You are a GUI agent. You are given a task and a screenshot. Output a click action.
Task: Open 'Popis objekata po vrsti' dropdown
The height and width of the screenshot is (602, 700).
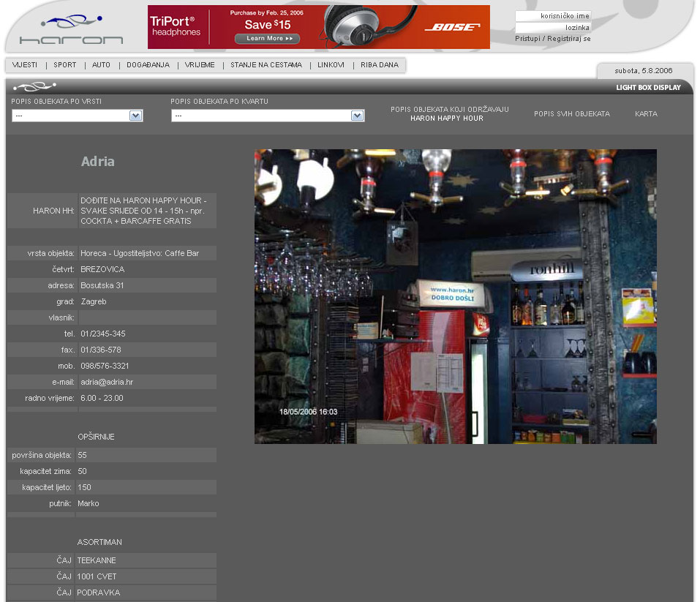click(77, 116)
